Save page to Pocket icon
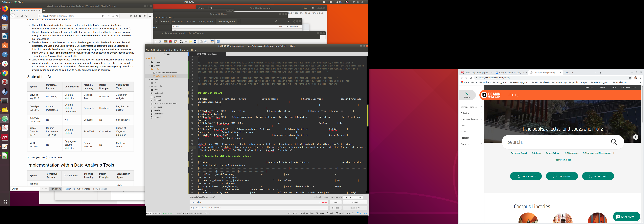 click(x=113, y=16)
